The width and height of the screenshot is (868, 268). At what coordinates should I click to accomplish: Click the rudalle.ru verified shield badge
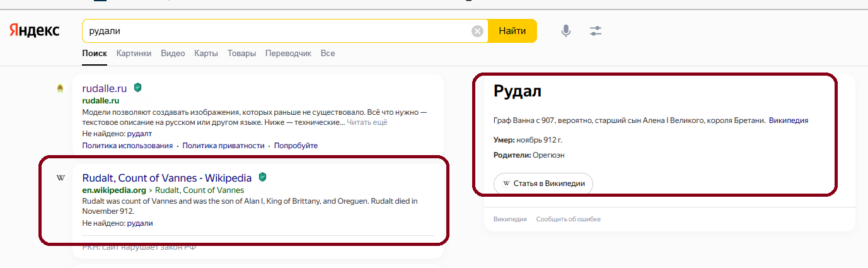pyautogui.click(x=138, y=88)
